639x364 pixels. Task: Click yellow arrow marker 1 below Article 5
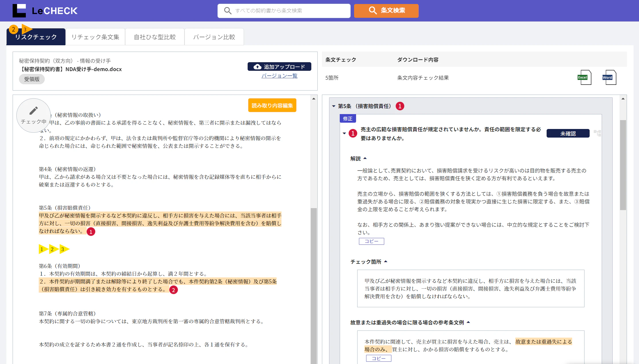(42, 249)
